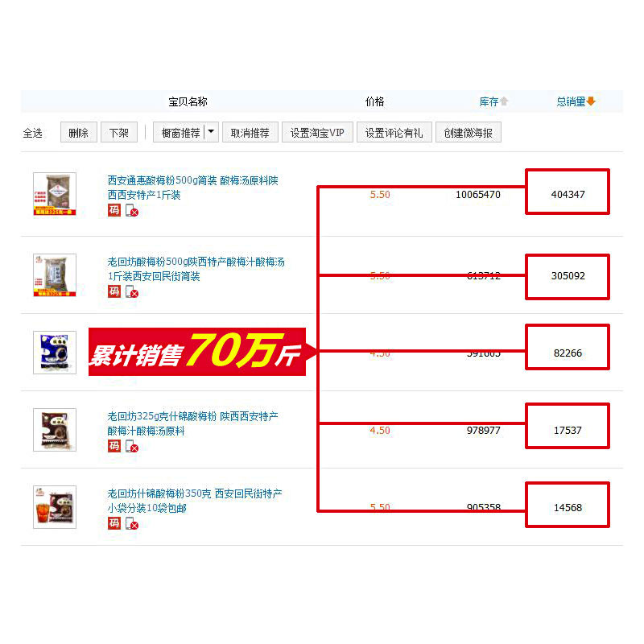Click mobile-disabled icon under 西安通惠酸梅粉 item

[x=132, y=210]
